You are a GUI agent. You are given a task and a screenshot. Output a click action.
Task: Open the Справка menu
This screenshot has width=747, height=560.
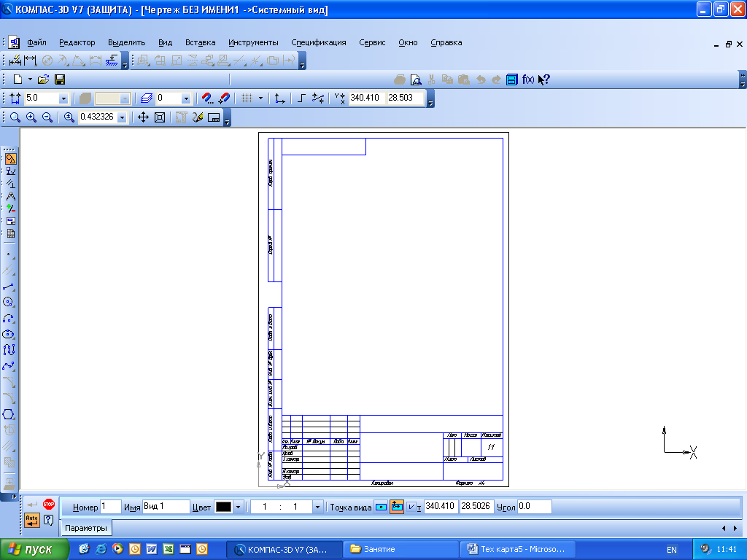[x=446, y=42]
